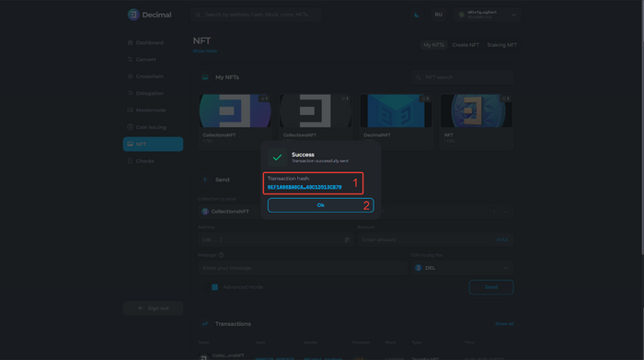The width and height of the screenshot is (644, 360).
Task: Open Convert in sidebar
Action: click(145, 60)
